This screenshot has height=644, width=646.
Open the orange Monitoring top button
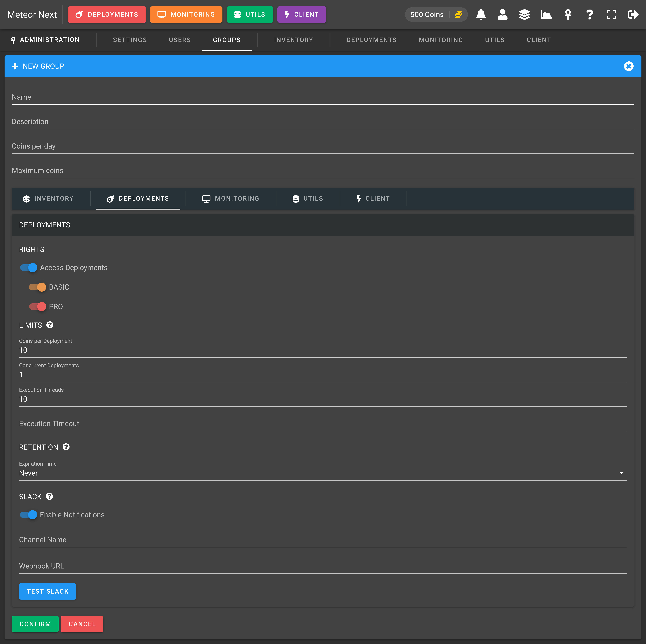click(186, 14)
